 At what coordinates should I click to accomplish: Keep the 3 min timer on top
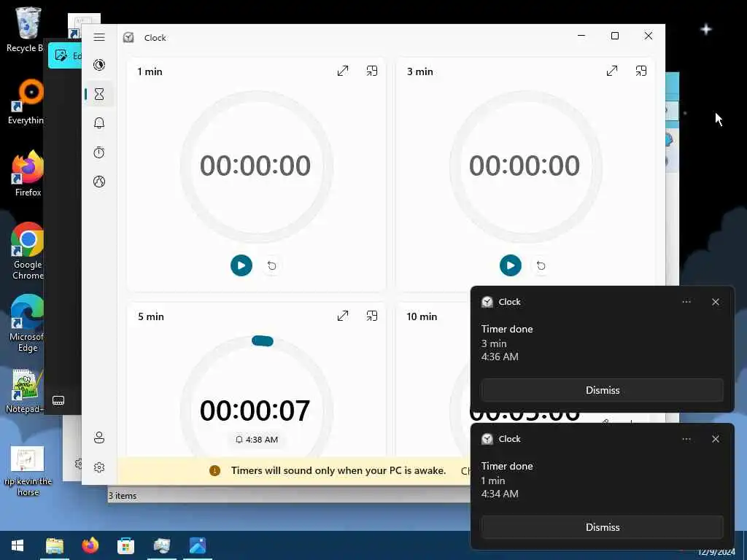(x=641, y=71)
